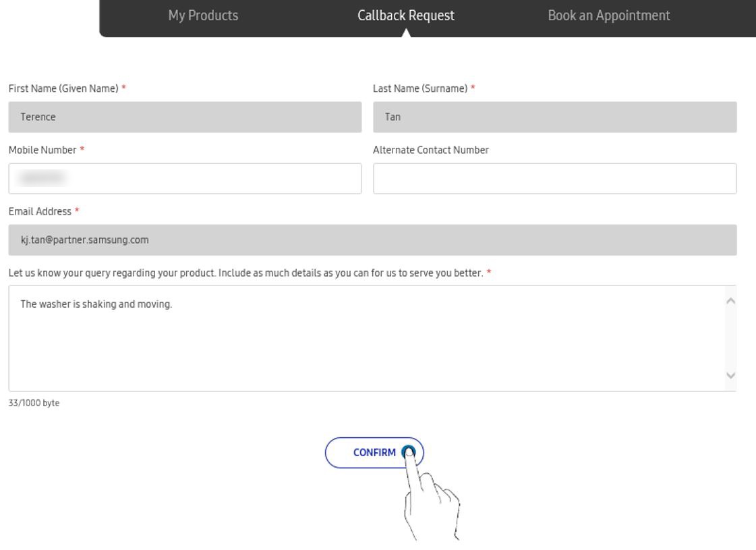Click the 'Alternate Contact Number' label

click(x=430, y=150)
